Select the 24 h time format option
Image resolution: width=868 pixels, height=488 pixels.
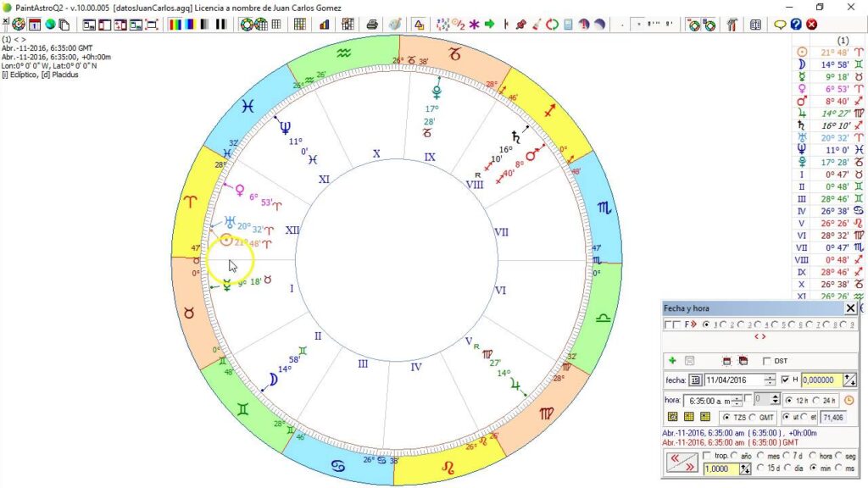(817, 400)
